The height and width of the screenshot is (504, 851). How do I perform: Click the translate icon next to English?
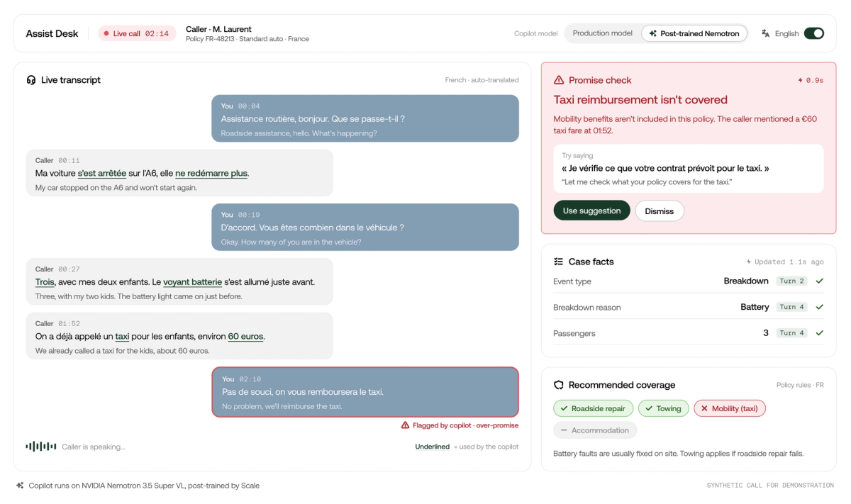(766, 33)
